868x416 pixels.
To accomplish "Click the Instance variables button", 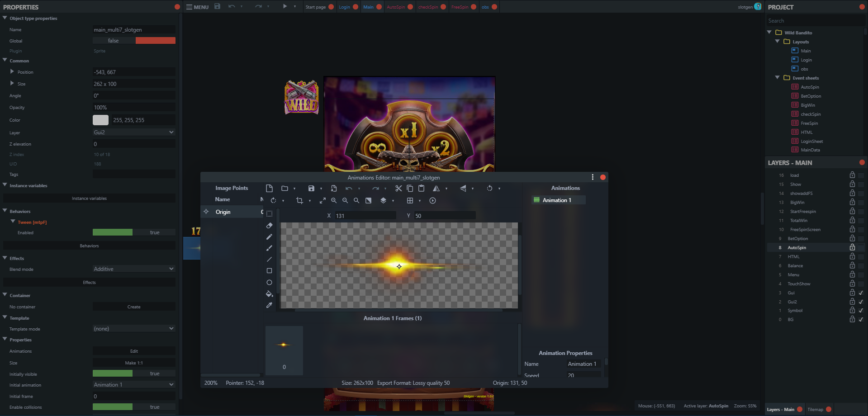I will point(89,199).
